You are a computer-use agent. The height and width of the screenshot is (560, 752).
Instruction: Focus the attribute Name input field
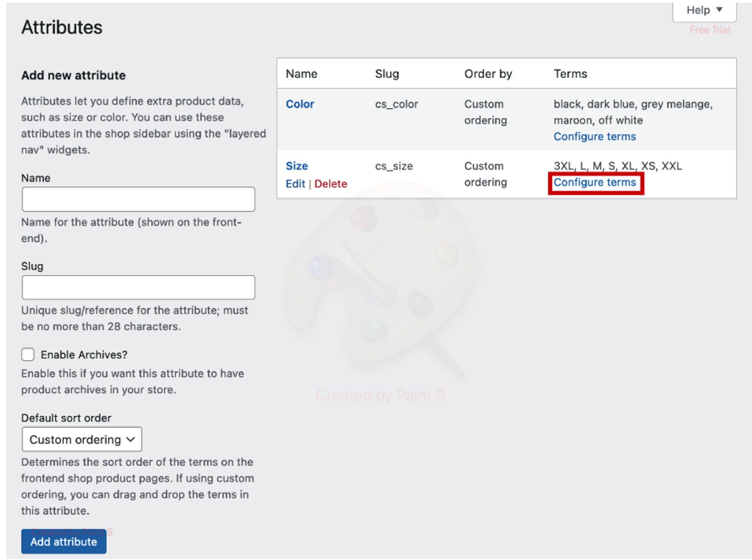[138, 199]
